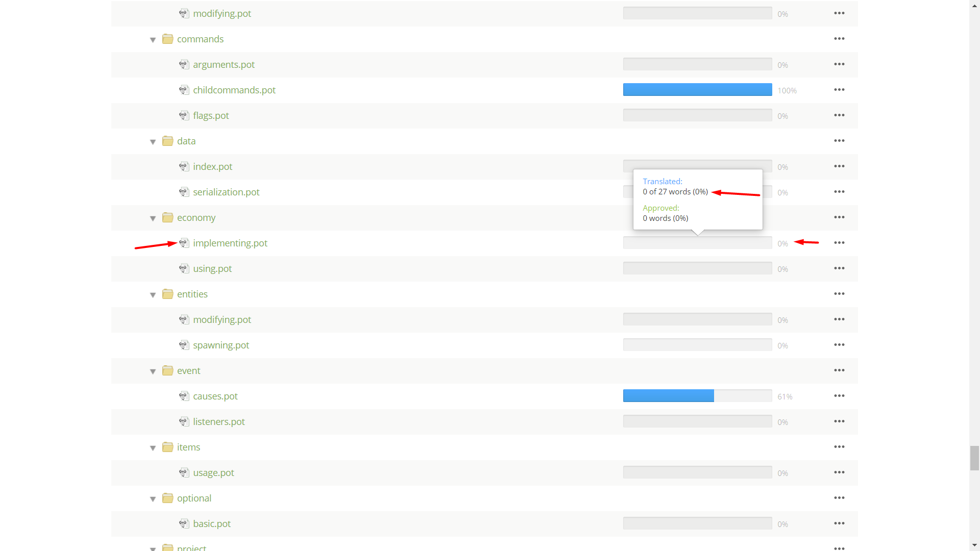Screen dimensions: 980x551
Task: Open the index.pot file
Action: tap(212, 167)
